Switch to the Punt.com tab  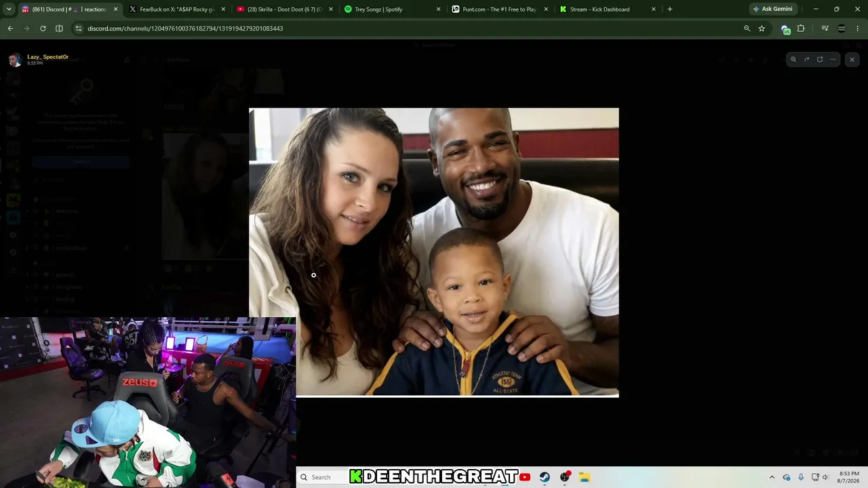pos(500,9)
